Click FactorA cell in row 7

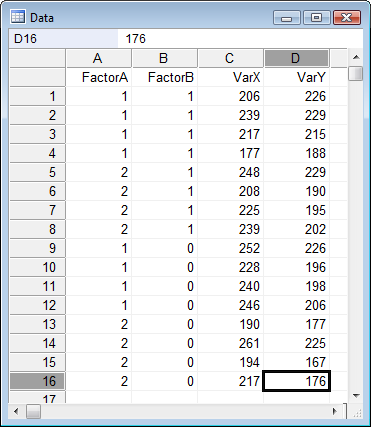pyautogui.click(x=99, y=210)
